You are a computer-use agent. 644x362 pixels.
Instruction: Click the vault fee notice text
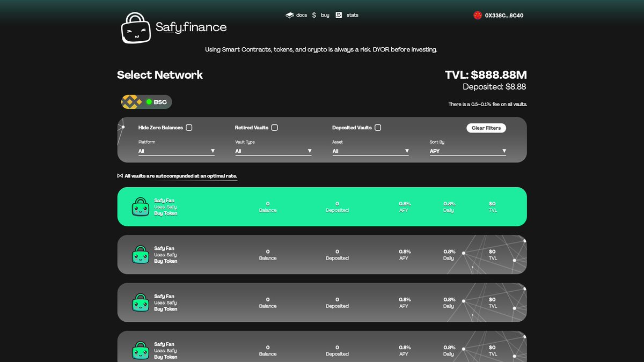488,105
